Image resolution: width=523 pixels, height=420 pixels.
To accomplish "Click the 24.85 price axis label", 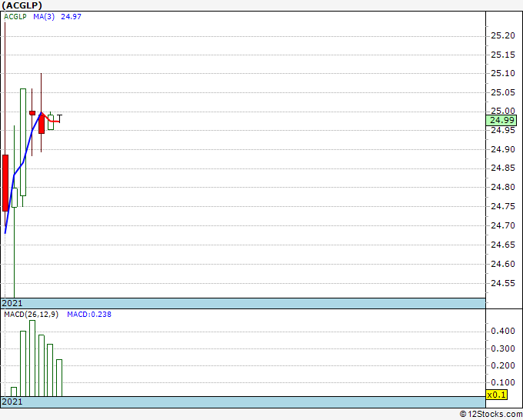I will click(x=503, y=168).
